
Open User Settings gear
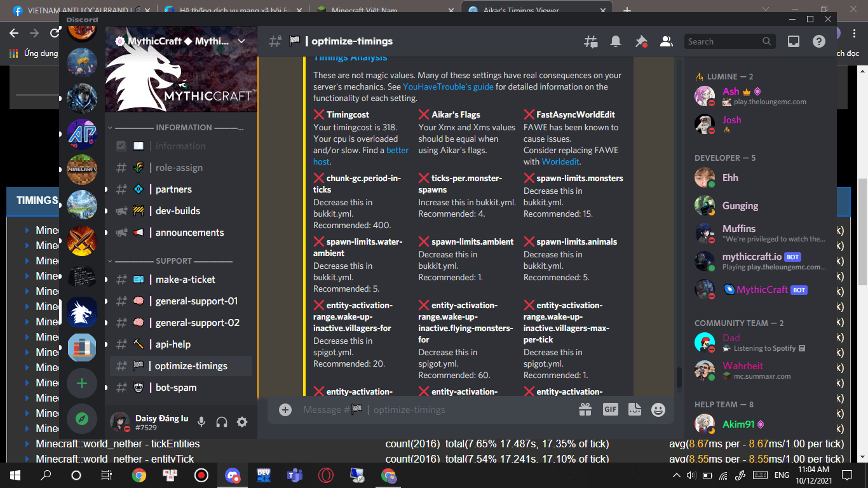click(x=242, y=422)
